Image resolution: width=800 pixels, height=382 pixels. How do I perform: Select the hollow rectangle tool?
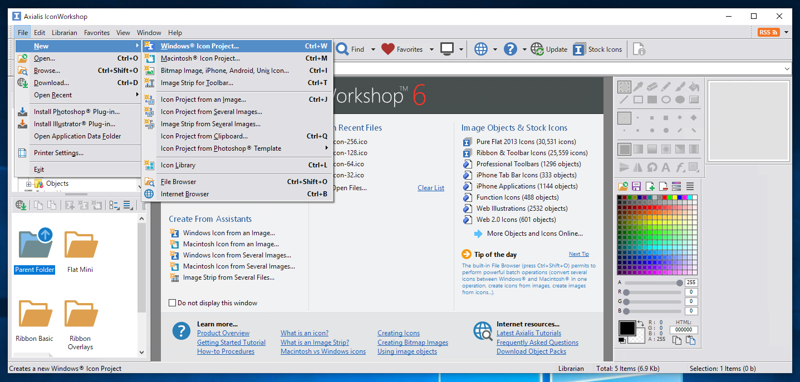click(x=638, y=100)
